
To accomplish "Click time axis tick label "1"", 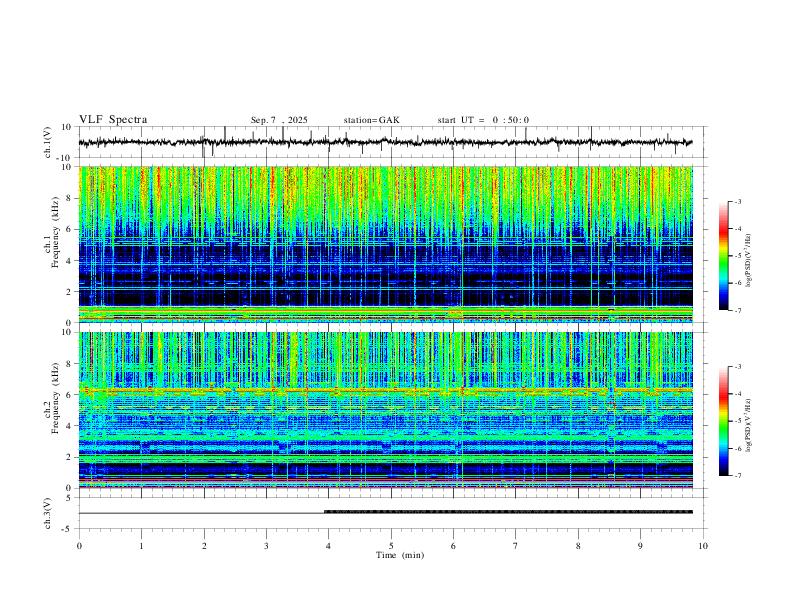I will point(141,546).
